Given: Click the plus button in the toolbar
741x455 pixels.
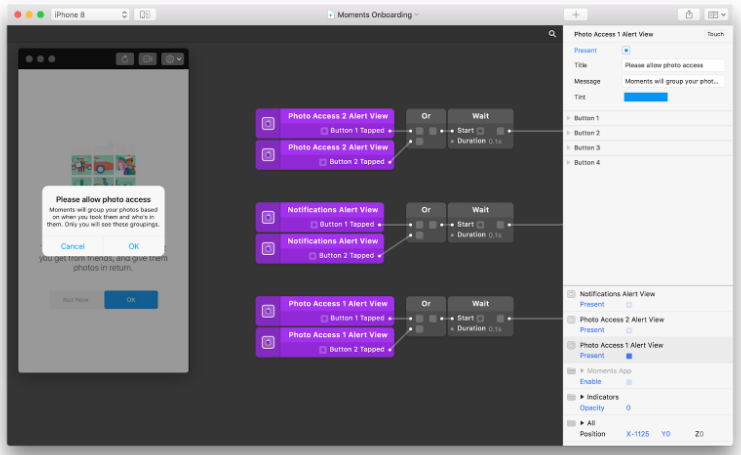Looking at the screenshot, I should click(576, 15).
